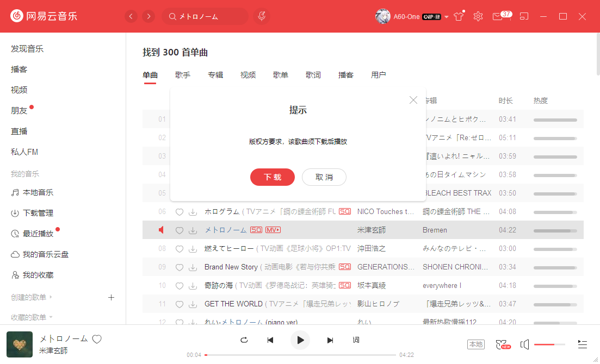The width and height of the screenshot is (600, 364).
Task: Open the listen-to-identify microphone icon
Action: click(x=262, y=16)
